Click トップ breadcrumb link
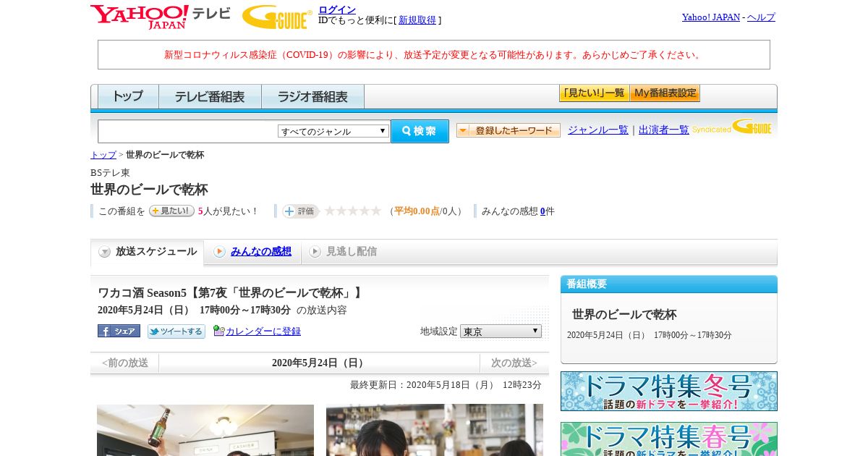 coord(103,155)
